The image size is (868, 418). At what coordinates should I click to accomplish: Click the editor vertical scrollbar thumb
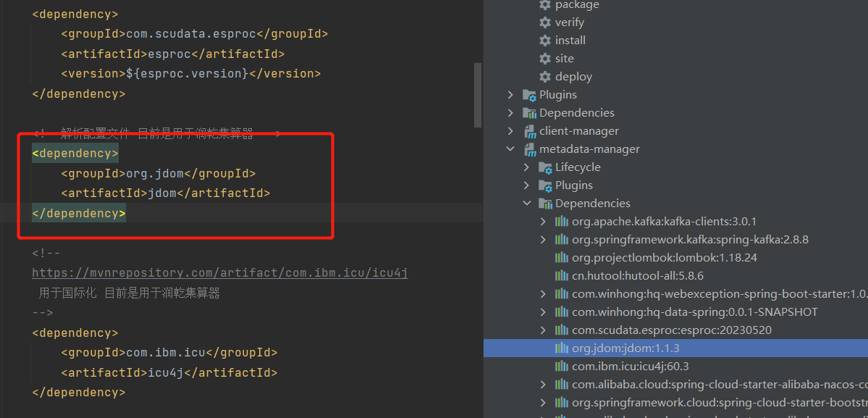(x=477, y=95)
